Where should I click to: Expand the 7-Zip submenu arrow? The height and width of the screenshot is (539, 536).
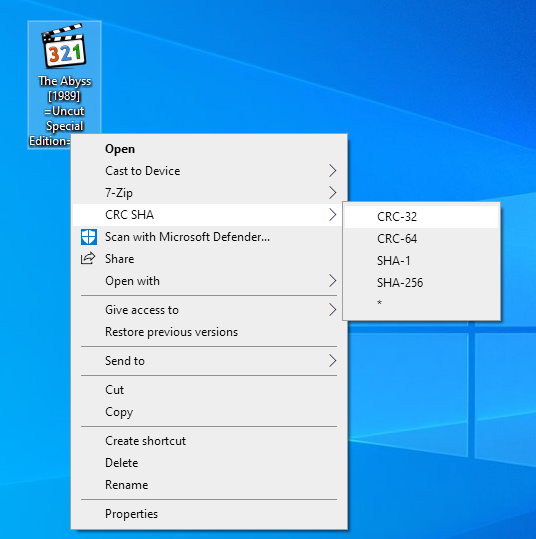332,192
